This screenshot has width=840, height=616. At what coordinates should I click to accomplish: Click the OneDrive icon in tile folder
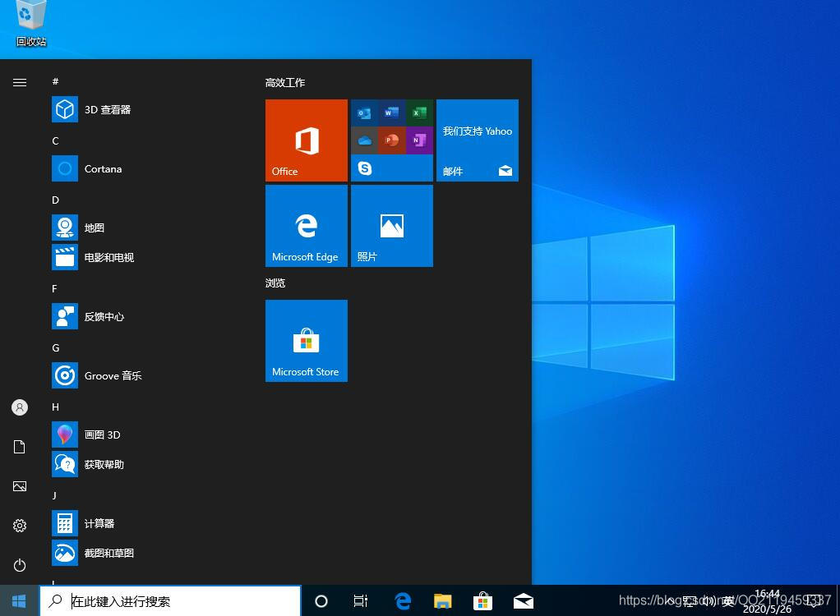(x=364, y=140)
